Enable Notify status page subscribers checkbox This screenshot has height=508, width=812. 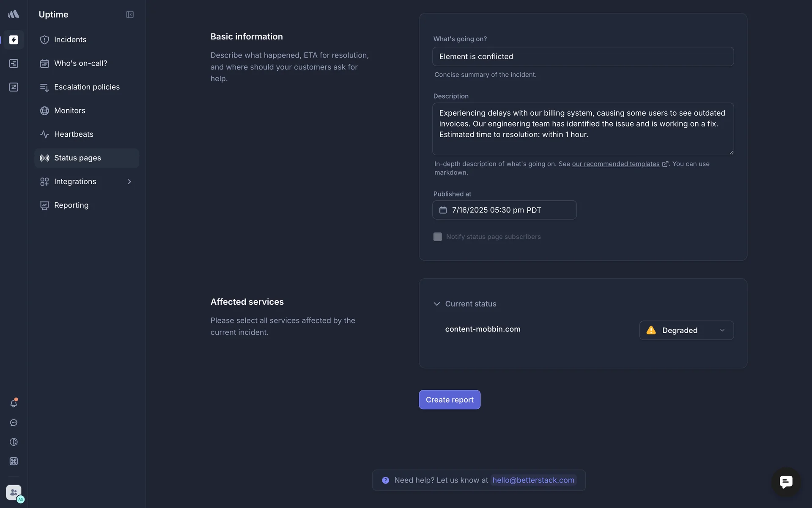pyautogui.click(x=438, y=237)
